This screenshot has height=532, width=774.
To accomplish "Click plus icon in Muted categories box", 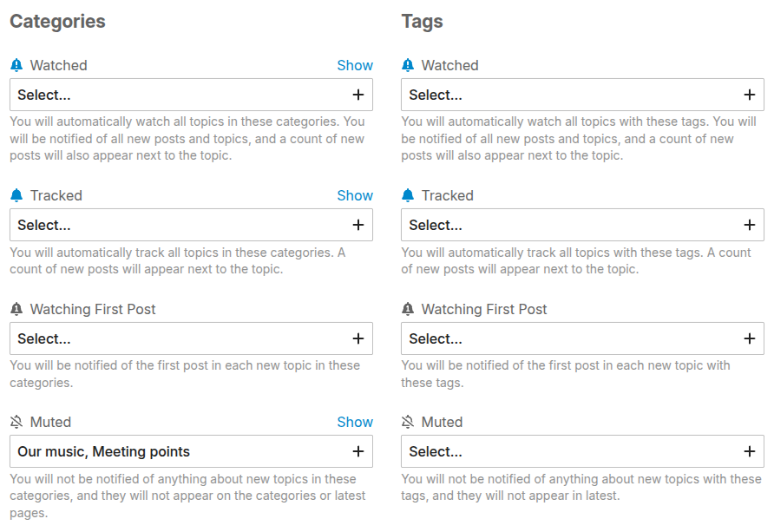I will 358,451.
